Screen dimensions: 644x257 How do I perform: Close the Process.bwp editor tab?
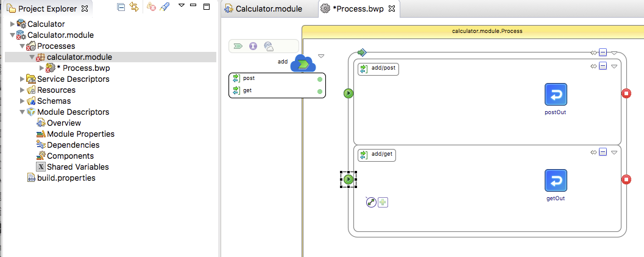click(392, 9)
